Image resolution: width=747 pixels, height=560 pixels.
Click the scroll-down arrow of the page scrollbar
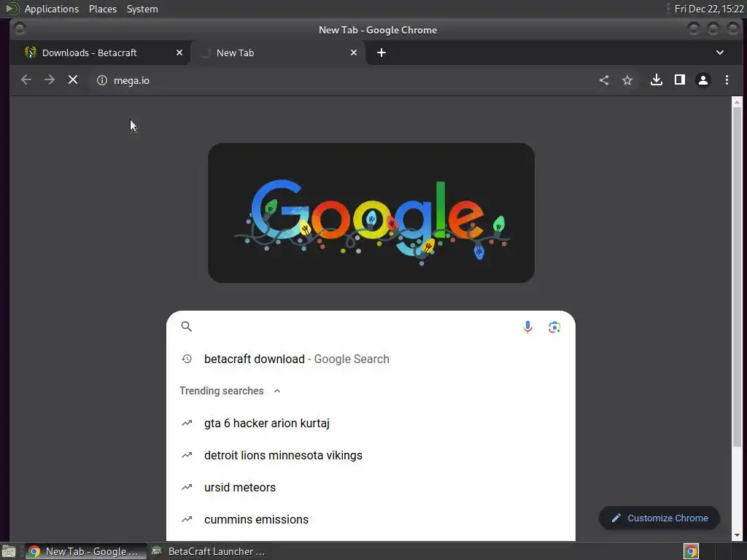[x=737, y=535]
